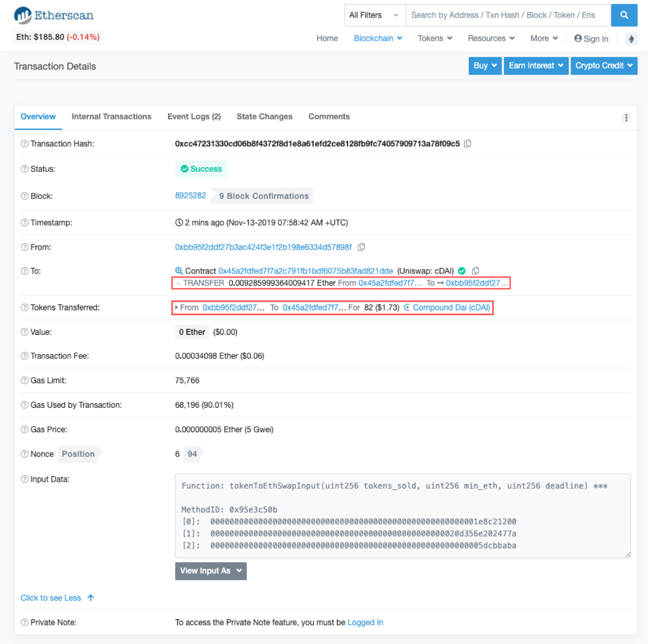Open the From address 0xbb95f2ddf27b3ac... link
648x644 pixels.
263,247
